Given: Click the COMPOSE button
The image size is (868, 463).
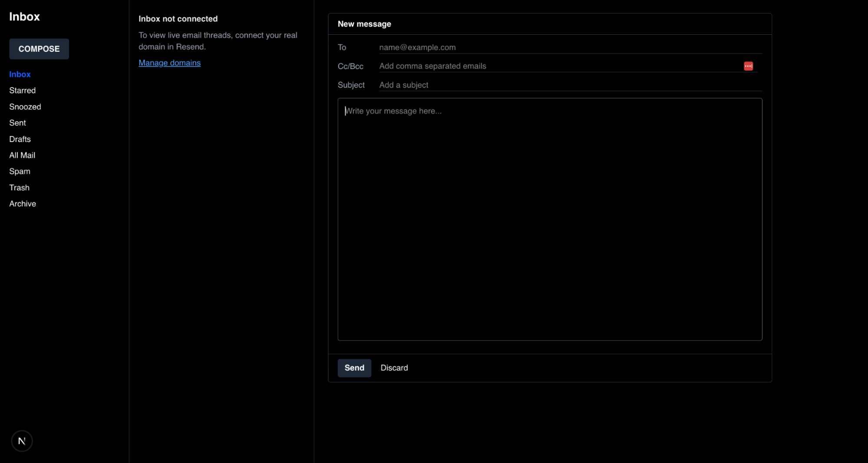Looking at the screenshot, I should [x=39, y=49].
